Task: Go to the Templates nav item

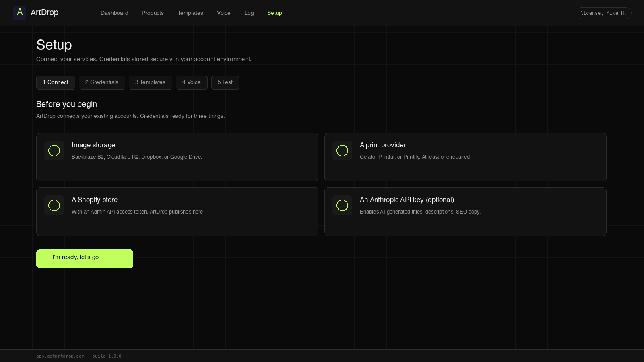Action: tap(190, 13)
